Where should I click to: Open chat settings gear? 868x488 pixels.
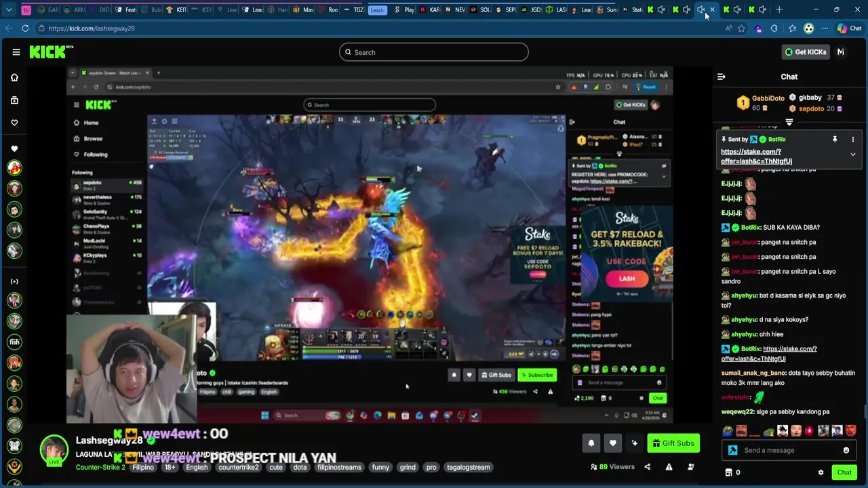[821, 472]
